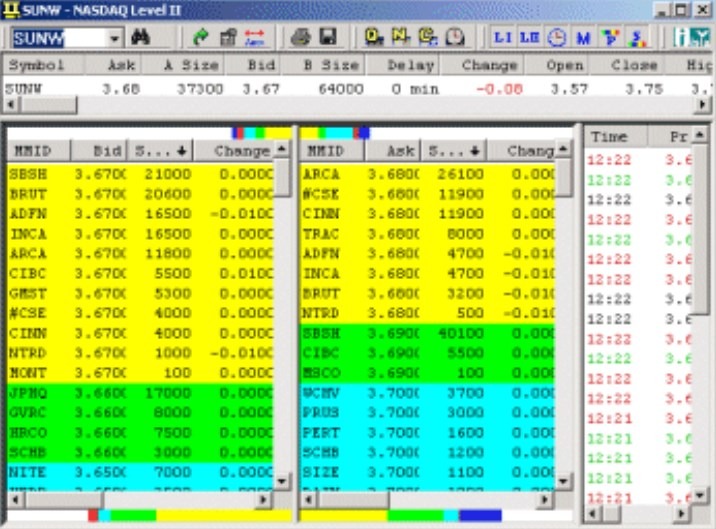
Task: Select the MONT bid row with size 100
Action: [140, 373]
